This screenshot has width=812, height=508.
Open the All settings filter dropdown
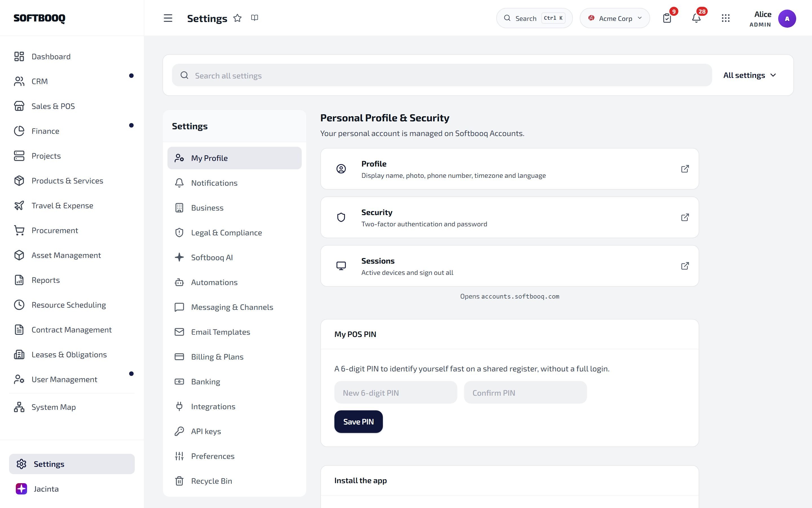click(749, 75)
